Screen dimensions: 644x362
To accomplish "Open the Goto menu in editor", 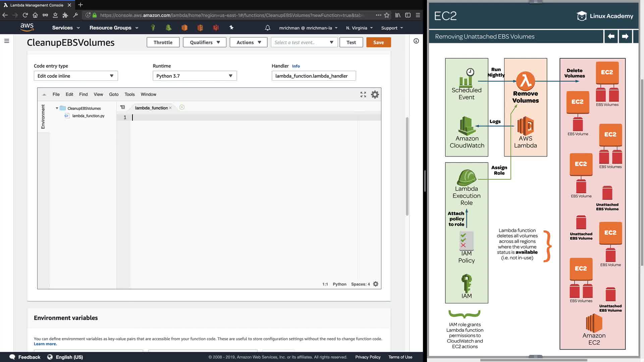I will point(114,94).
